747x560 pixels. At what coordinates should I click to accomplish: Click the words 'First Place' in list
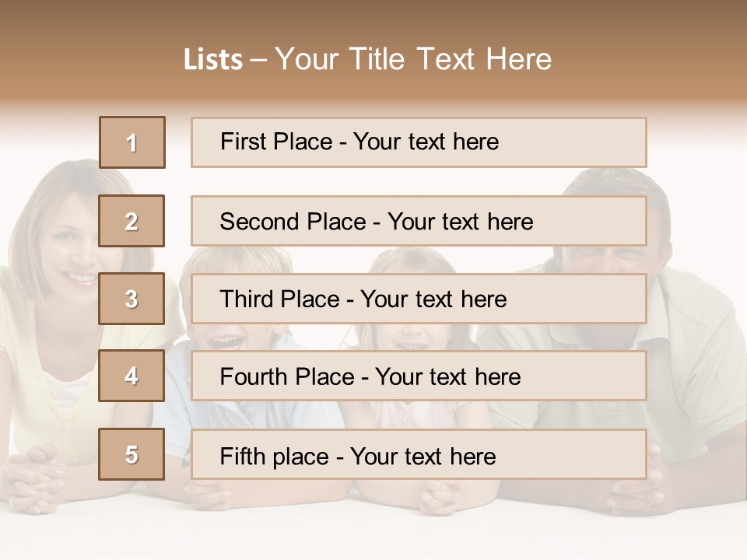pyautogui.click(x=276, y=142)
